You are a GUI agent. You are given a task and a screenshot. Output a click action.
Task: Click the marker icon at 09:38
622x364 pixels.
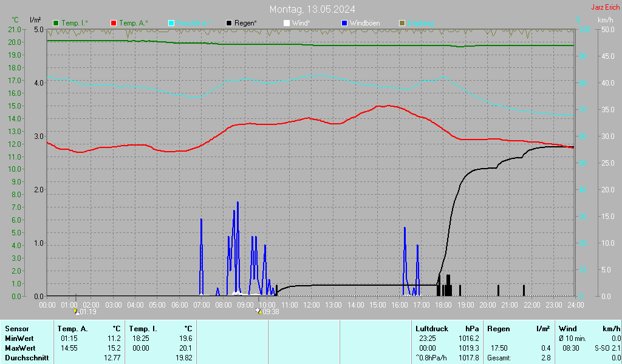(259, 311)
